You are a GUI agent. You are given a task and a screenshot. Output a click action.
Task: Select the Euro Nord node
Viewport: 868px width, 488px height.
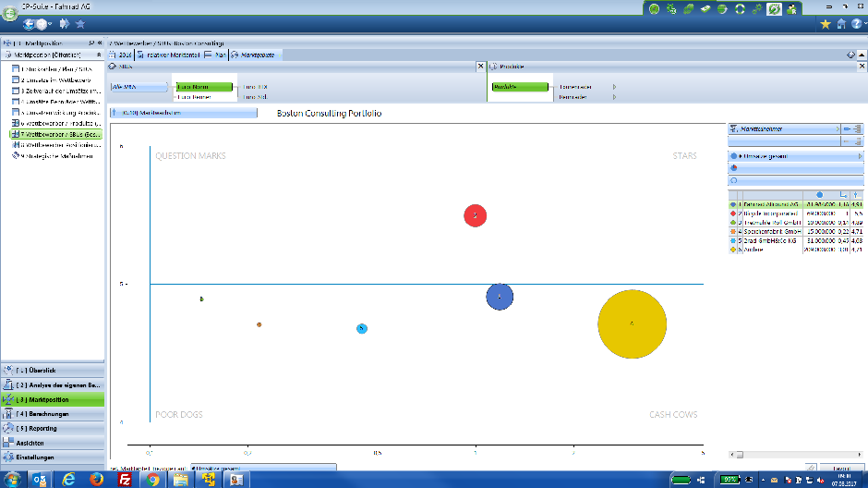coord(204,87)
